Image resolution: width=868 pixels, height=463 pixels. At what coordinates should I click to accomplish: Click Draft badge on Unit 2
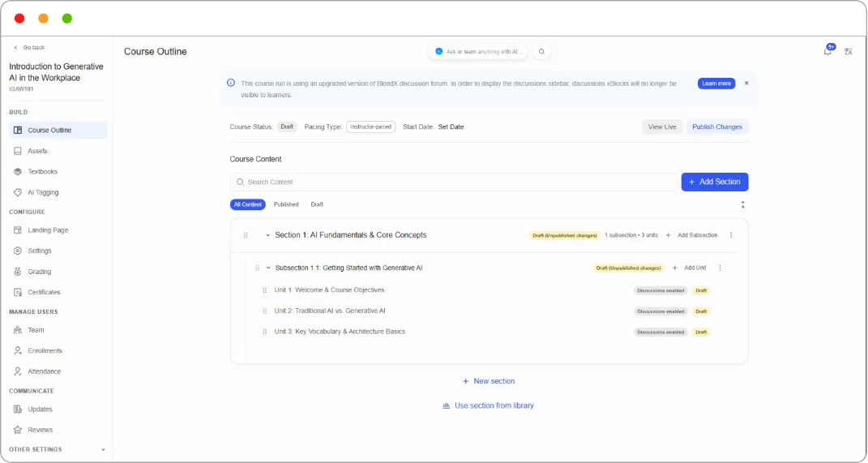point(701,311)
